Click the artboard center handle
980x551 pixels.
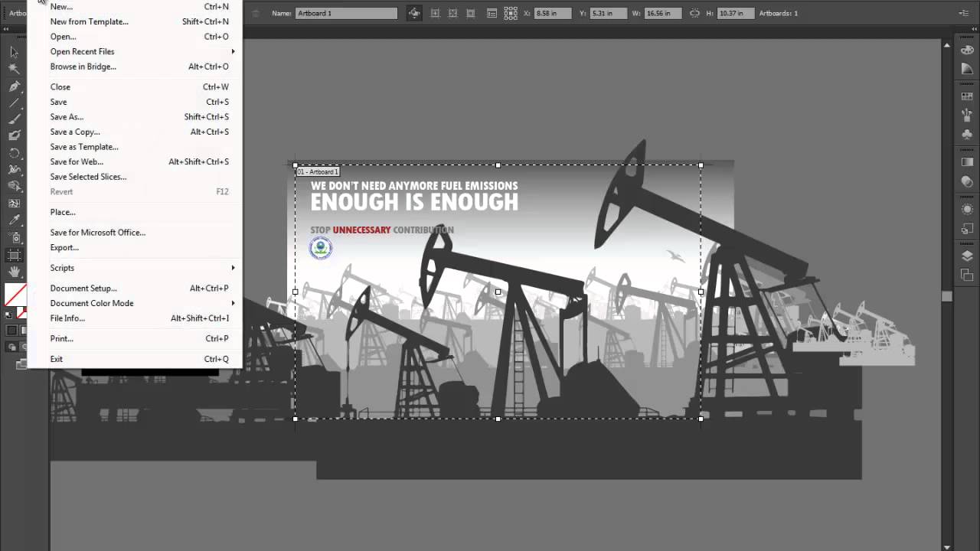tap(498, 292)
